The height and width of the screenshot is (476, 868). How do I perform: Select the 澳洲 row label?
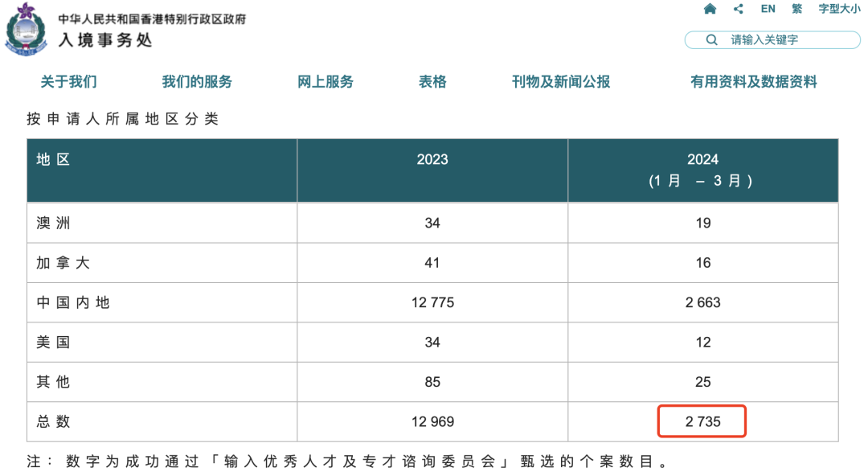[x=53, y=223]
